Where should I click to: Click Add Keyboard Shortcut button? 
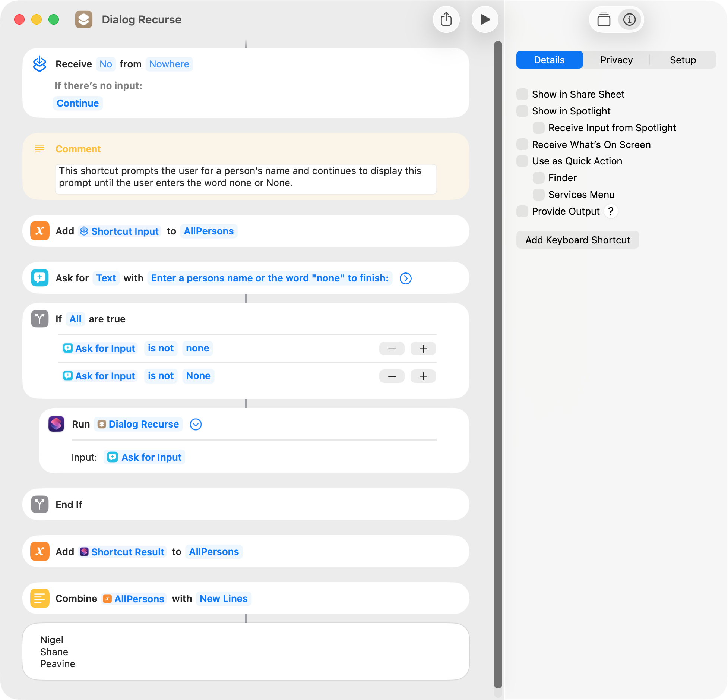click(x=577, y=240)
